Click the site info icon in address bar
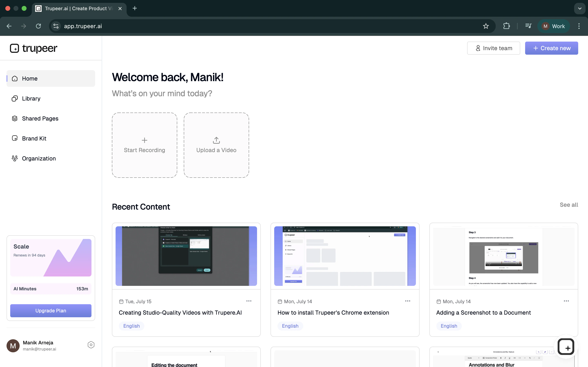 tap(56, 26)
